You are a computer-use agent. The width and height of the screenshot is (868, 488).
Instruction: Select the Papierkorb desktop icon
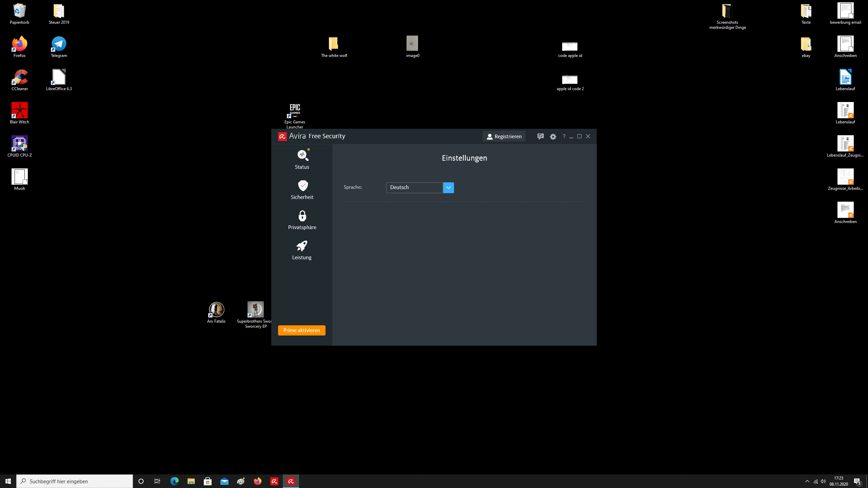pos(19,14)
